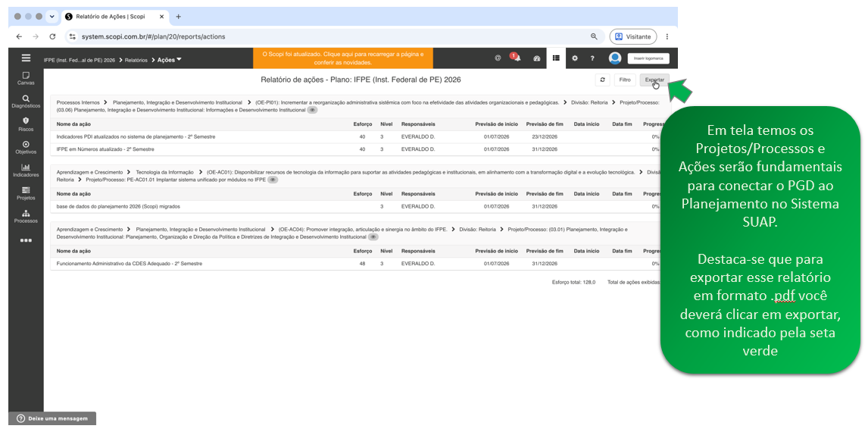Open the dashboard gauge icon

[536, 58]
